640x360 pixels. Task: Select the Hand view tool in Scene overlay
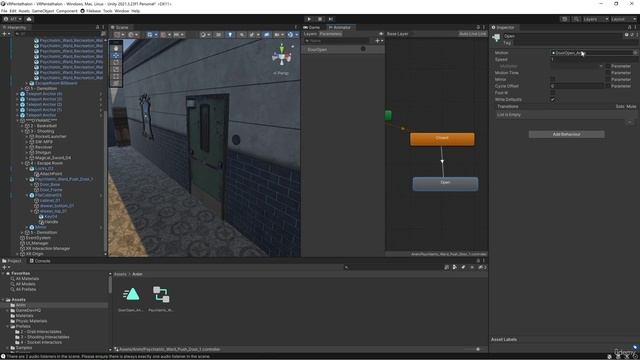(x=116, y=48)
